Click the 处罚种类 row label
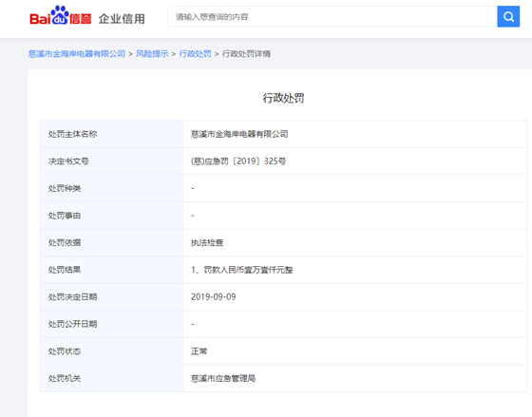 [65, 188]
